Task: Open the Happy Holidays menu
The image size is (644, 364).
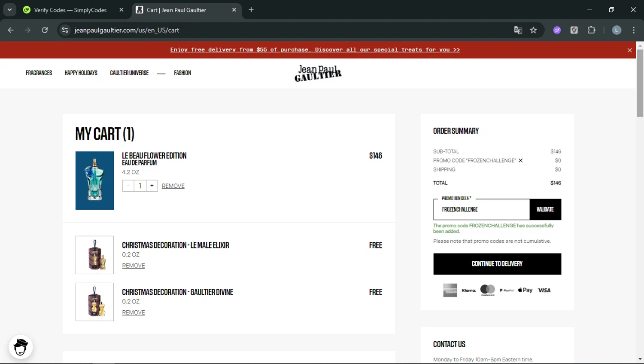Action: (x=81, y=73)
